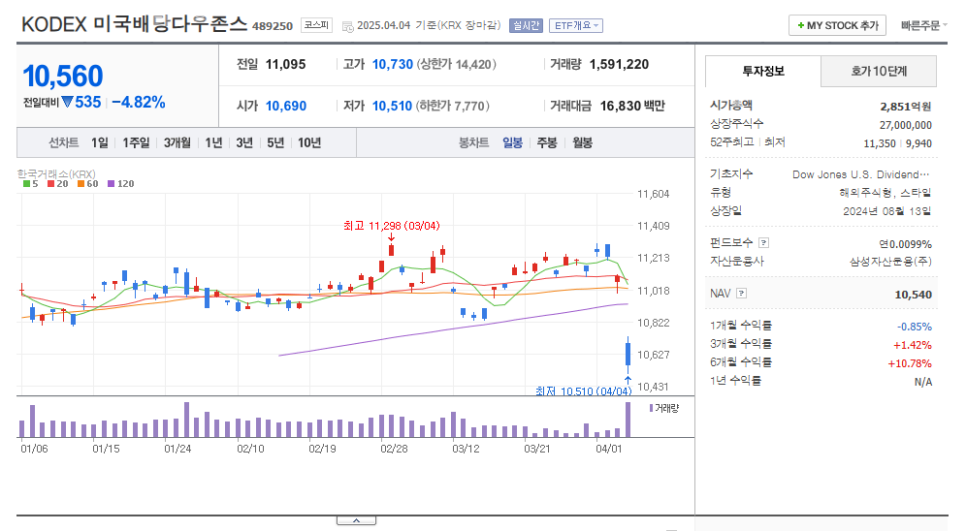Click the NAV value 10,540
966x531 pixels.
(913, 294)
